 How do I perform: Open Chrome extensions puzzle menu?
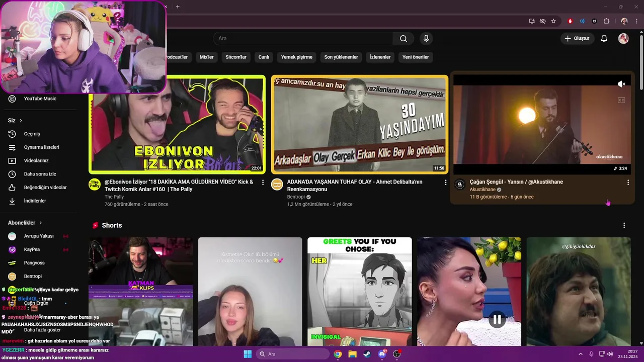[606, 21]
